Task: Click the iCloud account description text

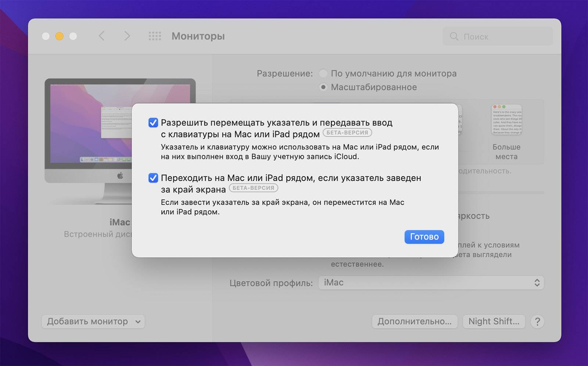Action: 300,152
